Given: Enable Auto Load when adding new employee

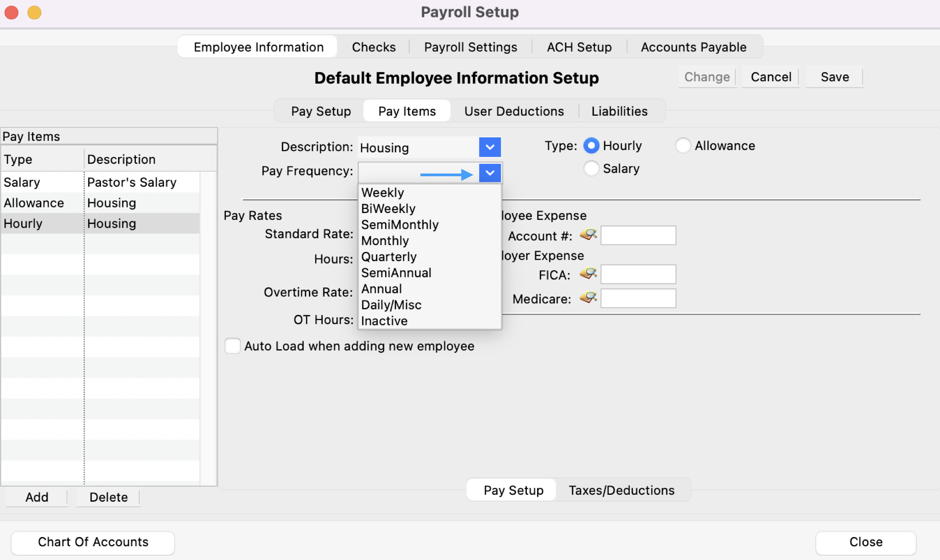Looking at the screenshot, I should [x=233, y=346].
